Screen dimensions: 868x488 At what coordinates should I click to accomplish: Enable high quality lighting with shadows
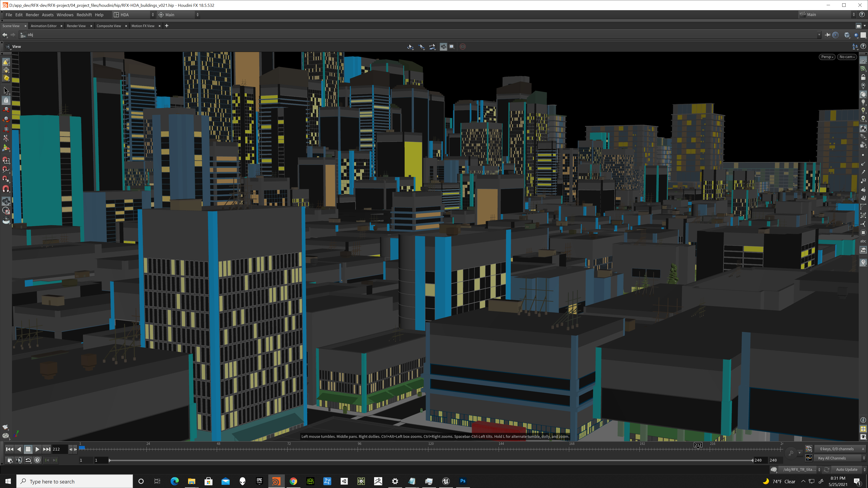[x=863, y=119]
